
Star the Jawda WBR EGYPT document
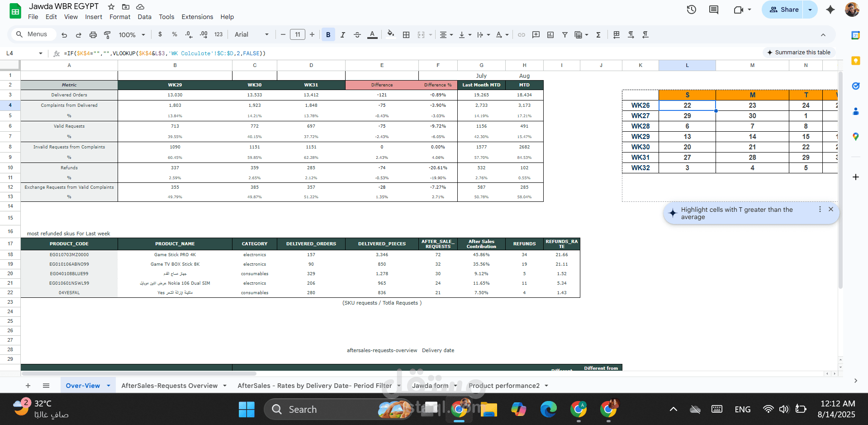pyautogui.click(x=111, y=7)
